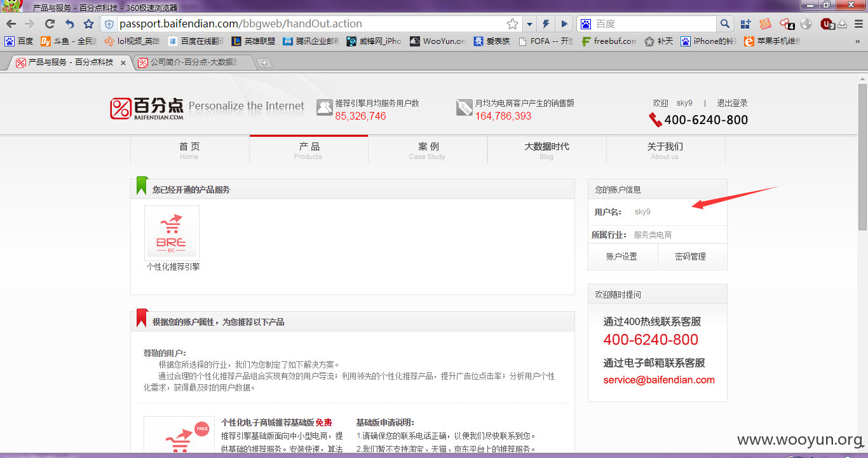Open the 首页 Home navigation item
Viewport: 868px width, 458px height.
coord(189,150)
